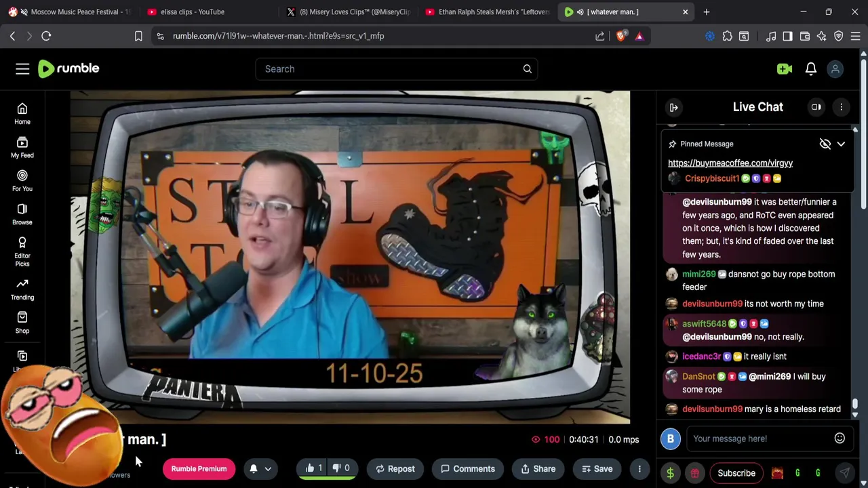Image resolution: width=868 pixels, height=488 pixels.
Task: Open the browser extensions puzzle icon
Action: coord(728,36)
